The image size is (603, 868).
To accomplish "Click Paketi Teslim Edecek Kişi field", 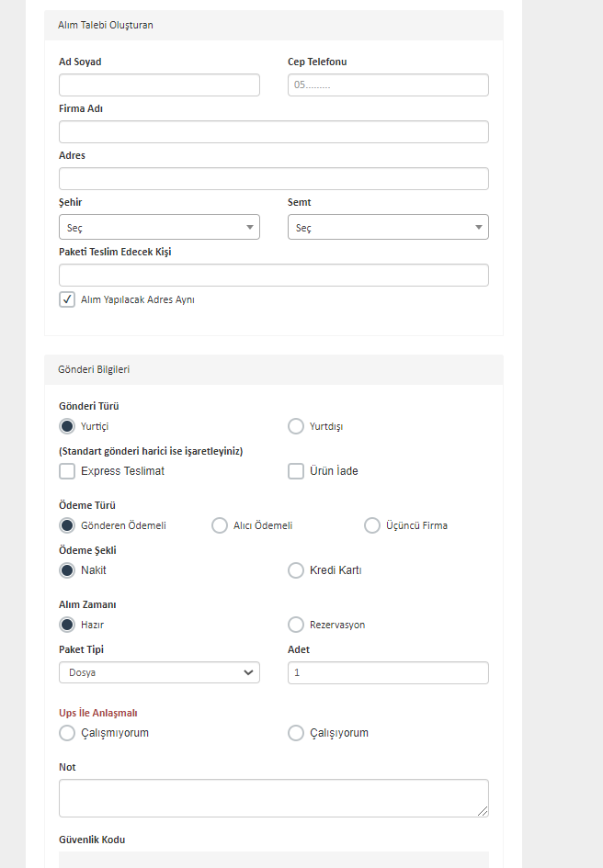I will click(273, 275).
